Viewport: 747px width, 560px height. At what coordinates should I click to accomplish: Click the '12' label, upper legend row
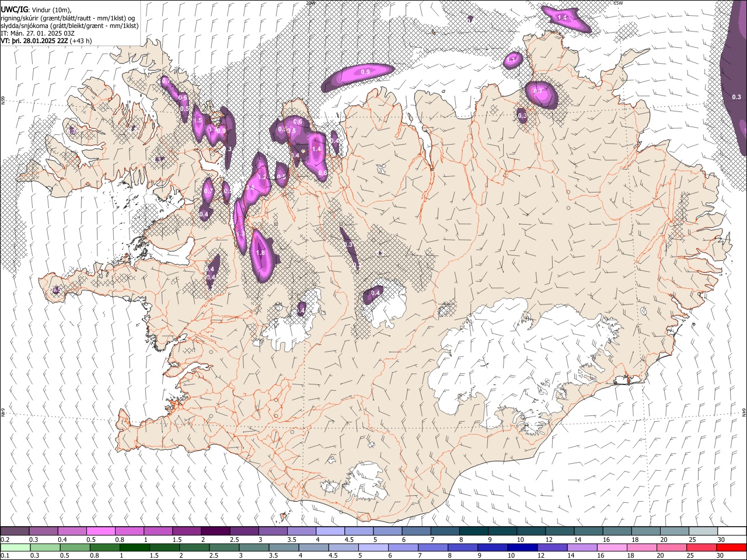(x=549, y=540)
